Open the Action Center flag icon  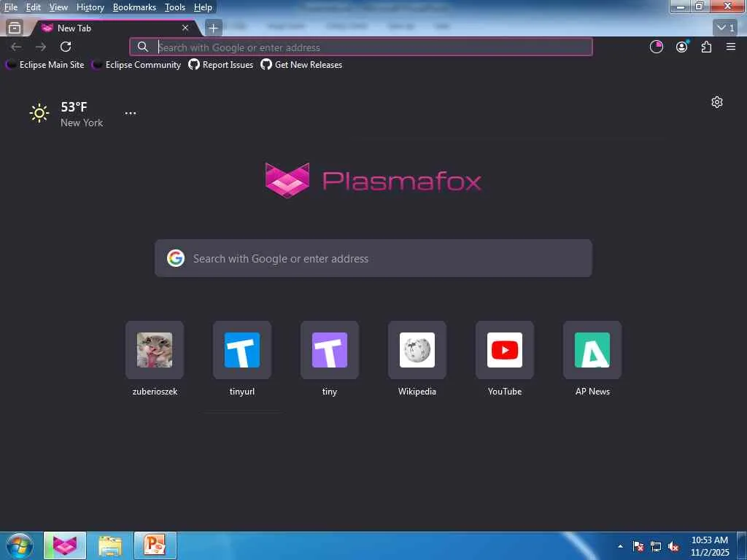638,546
